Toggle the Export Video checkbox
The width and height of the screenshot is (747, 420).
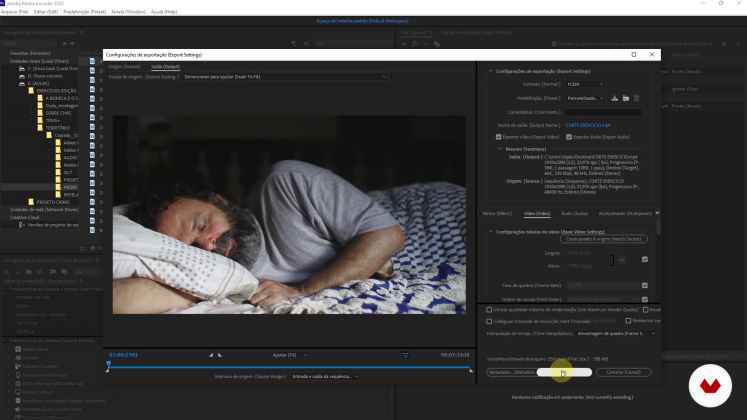[x=500, y=136]
